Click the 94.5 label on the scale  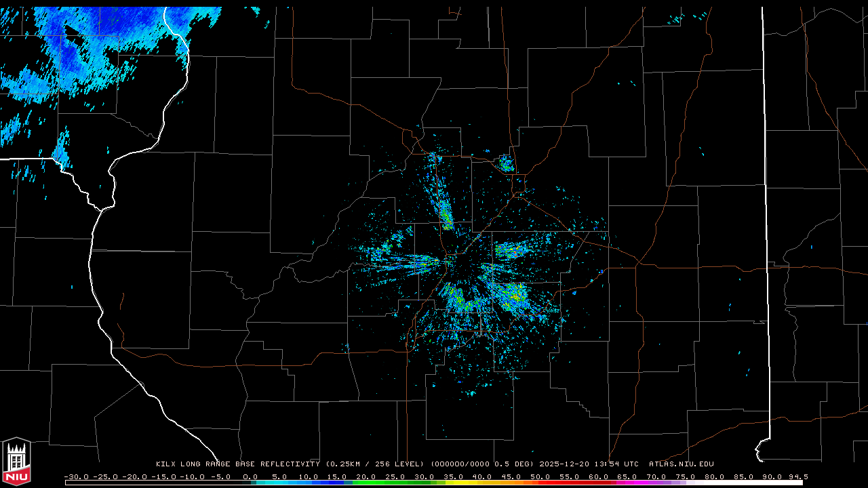[797, 476]
